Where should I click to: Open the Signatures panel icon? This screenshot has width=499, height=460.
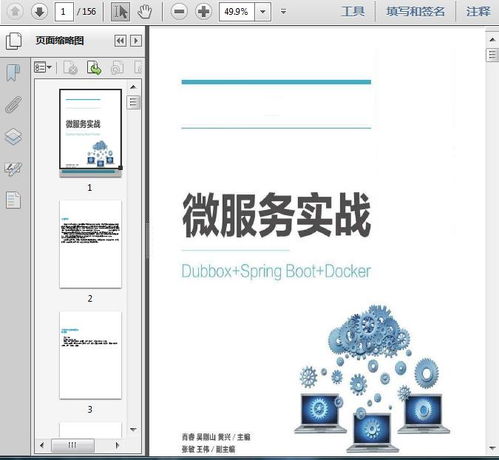pyautogui.click(x=13, y=169)
